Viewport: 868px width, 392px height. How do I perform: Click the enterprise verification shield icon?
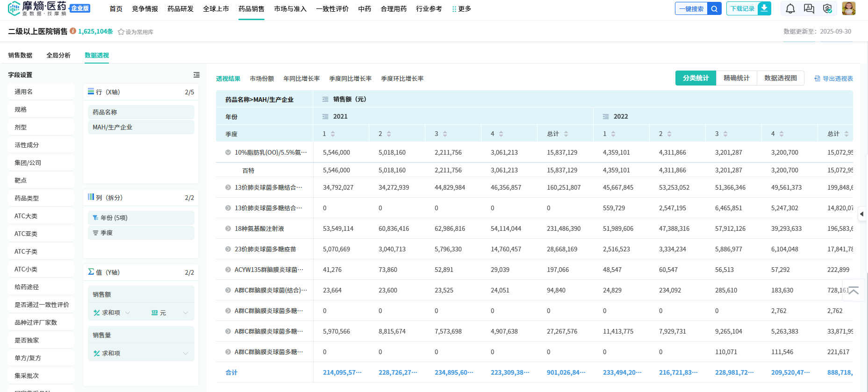click(827, 9)
